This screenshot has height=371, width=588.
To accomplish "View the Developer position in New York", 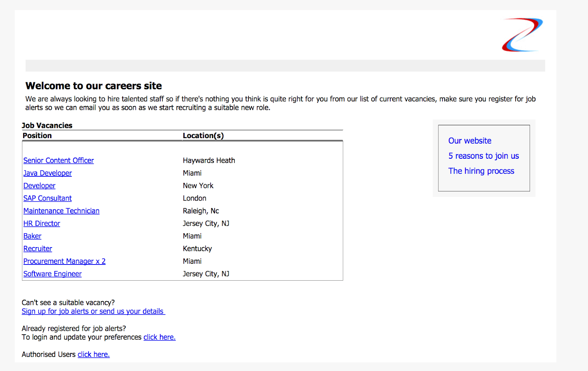I will (39, 186).
